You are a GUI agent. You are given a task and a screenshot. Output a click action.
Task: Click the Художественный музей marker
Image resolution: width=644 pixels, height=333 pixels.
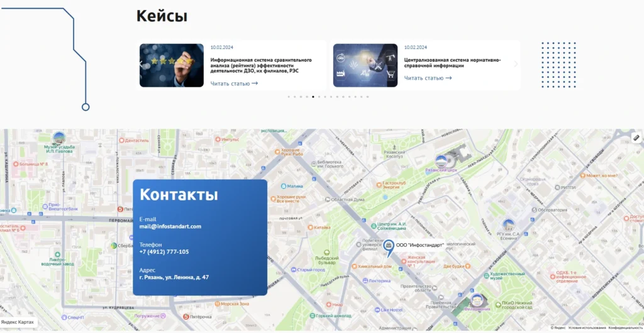(486, 276)
